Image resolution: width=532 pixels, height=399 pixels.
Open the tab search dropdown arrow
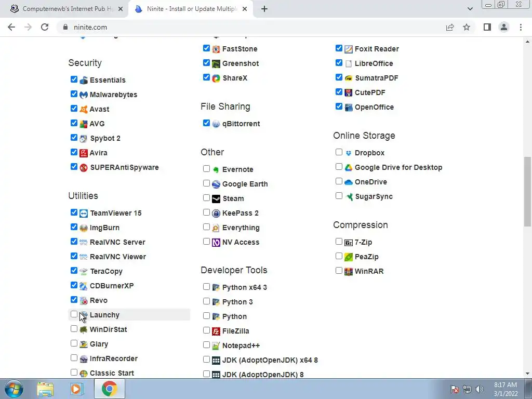[470, 9]
